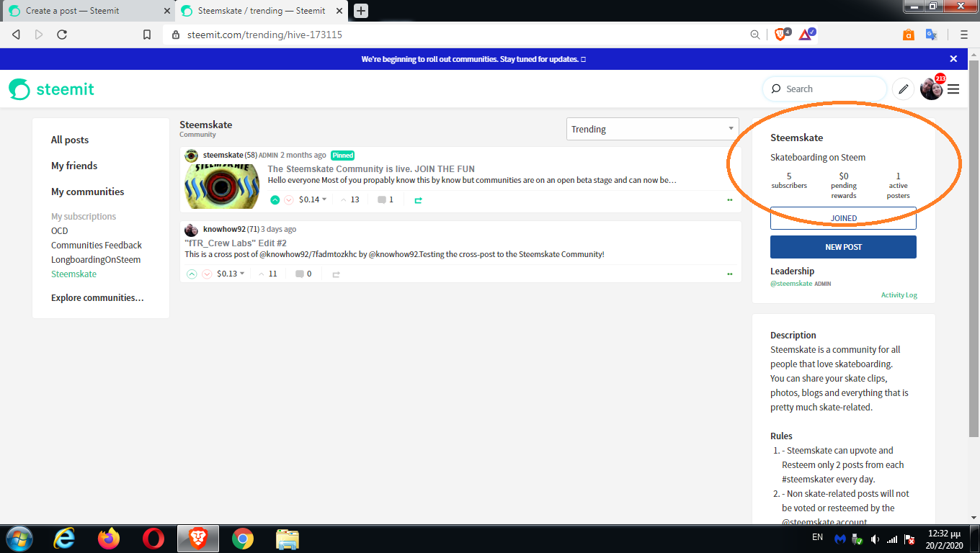Click the Brave rewards triangle icon

(806, 34)
